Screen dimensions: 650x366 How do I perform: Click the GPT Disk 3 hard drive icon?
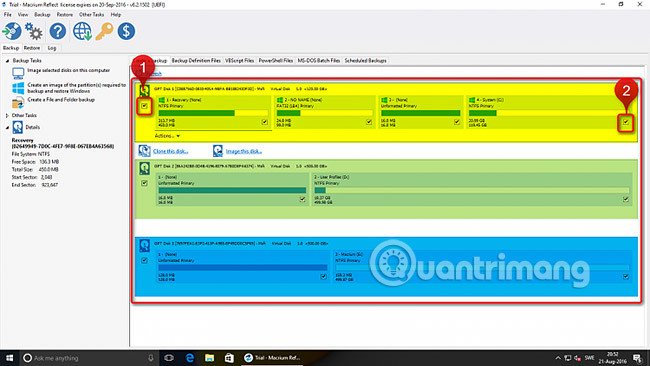click(x=144, y=245)
